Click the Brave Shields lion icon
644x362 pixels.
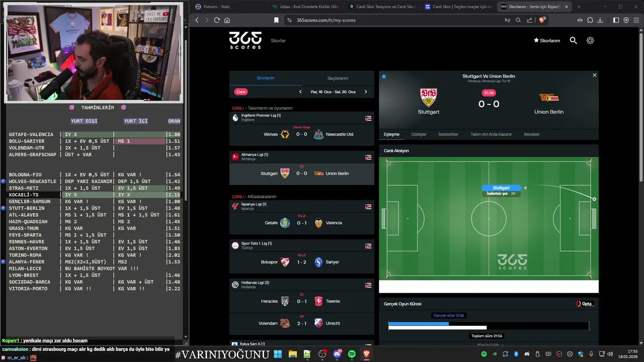click(x=542, y=20)
